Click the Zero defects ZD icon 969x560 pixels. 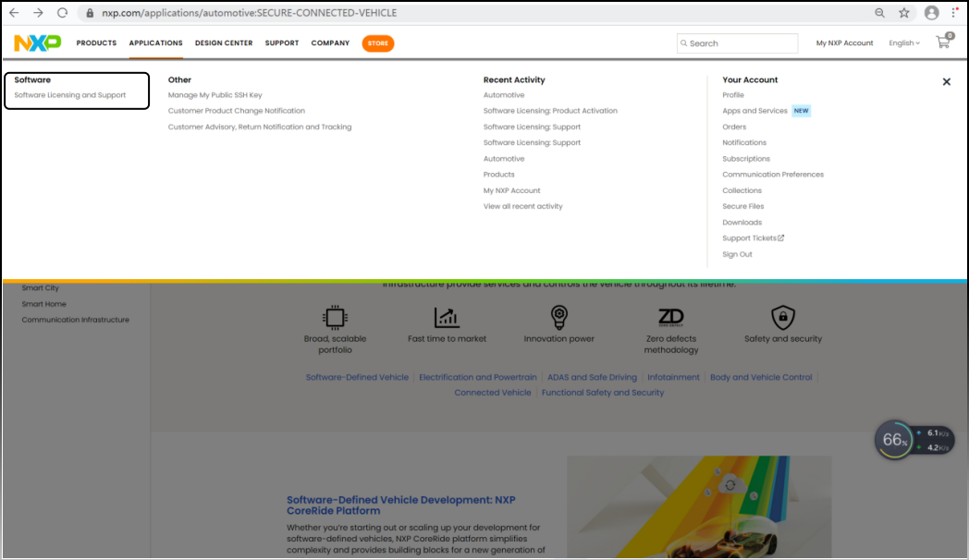tap(671, 317)
